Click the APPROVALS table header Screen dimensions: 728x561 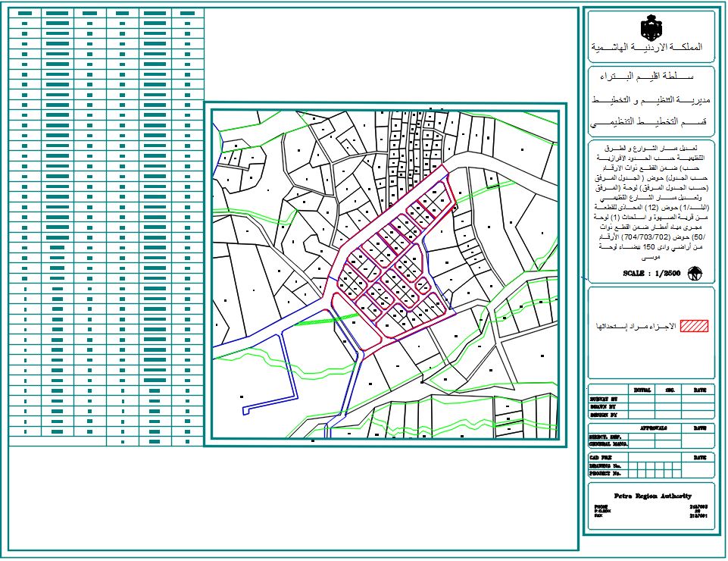click(653, 428)
